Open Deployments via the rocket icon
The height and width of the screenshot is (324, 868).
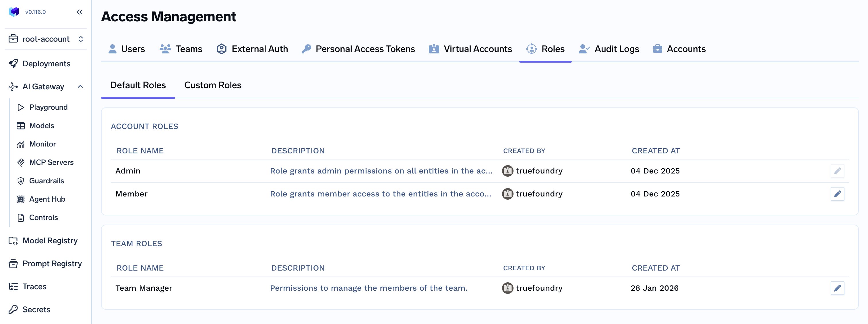coord(13,64)
